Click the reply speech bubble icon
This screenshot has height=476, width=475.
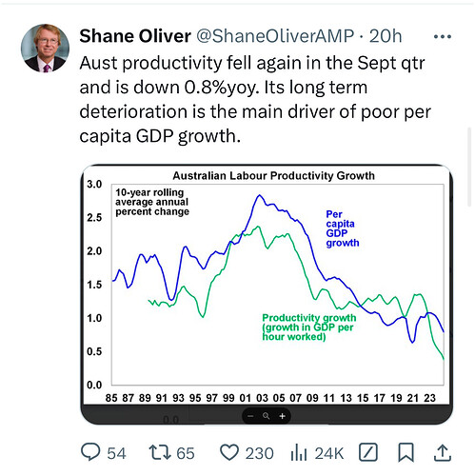90,452
